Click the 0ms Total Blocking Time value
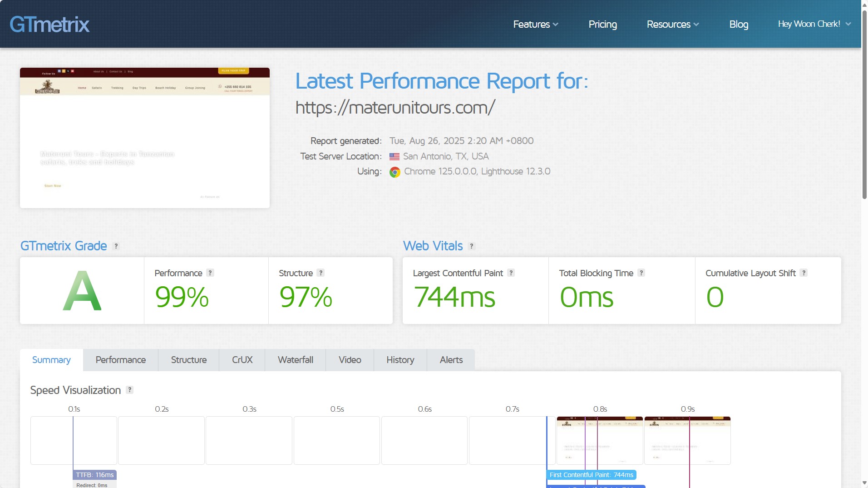 (x=587, y=297)
